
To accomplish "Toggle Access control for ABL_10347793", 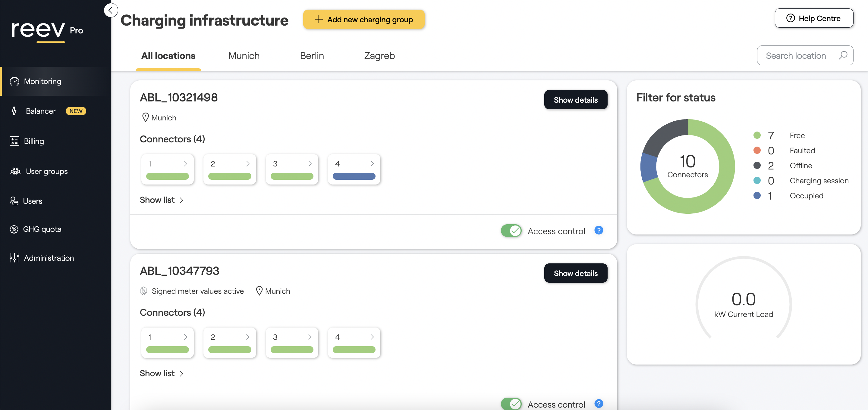I will click(511, 404).
